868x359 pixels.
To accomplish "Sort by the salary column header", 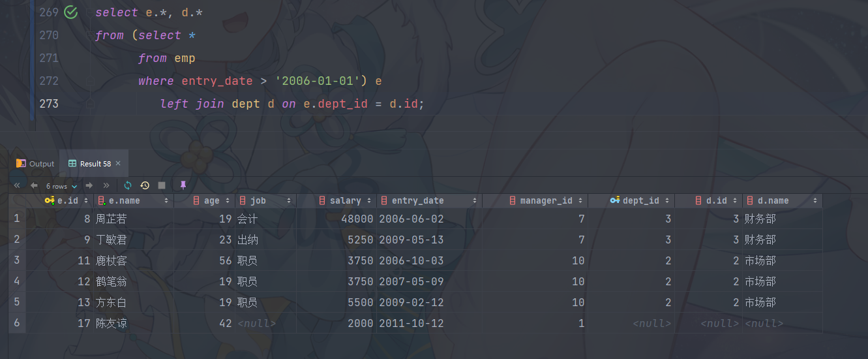I will (x=336, y=200).
